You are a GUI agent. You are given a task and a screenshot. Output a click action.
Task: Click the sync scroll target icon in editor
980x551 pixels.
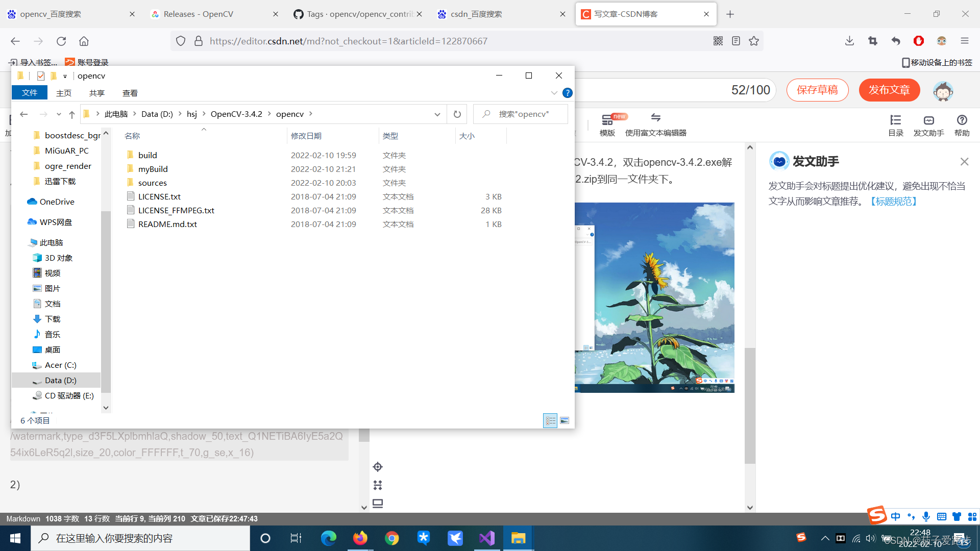378,467
